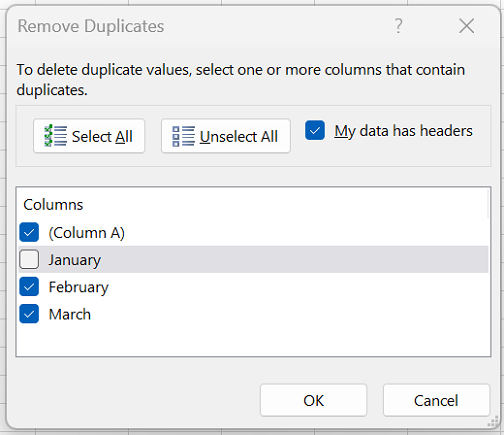The image size is (504, 435).
Task: Grab the dialog resize grip corner
Action: [492, 422]
